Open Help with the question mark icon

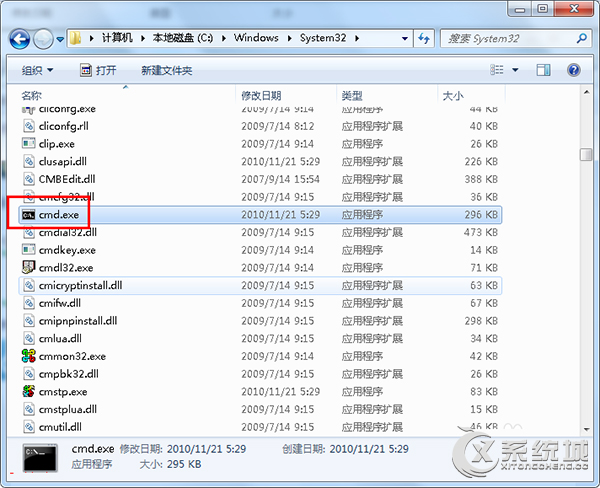[x=574, y=70]
